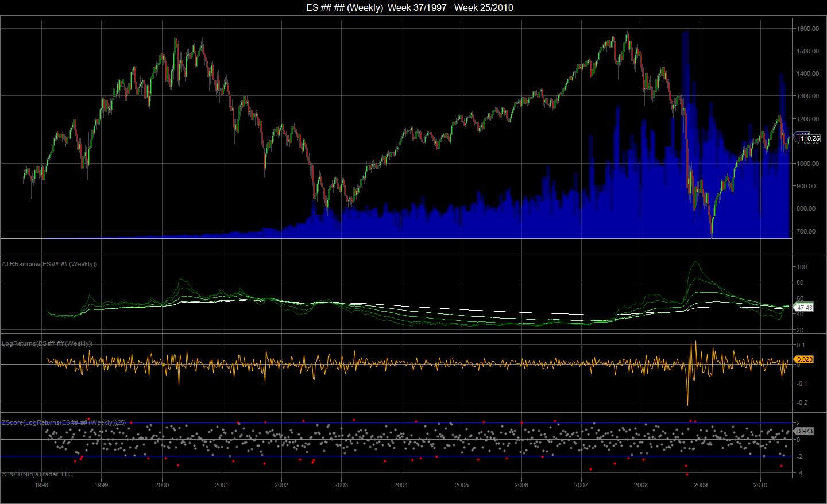Click the 2000 year label on time axis
The width and height of the screenshot is (827, 504).
coord(161,485)
